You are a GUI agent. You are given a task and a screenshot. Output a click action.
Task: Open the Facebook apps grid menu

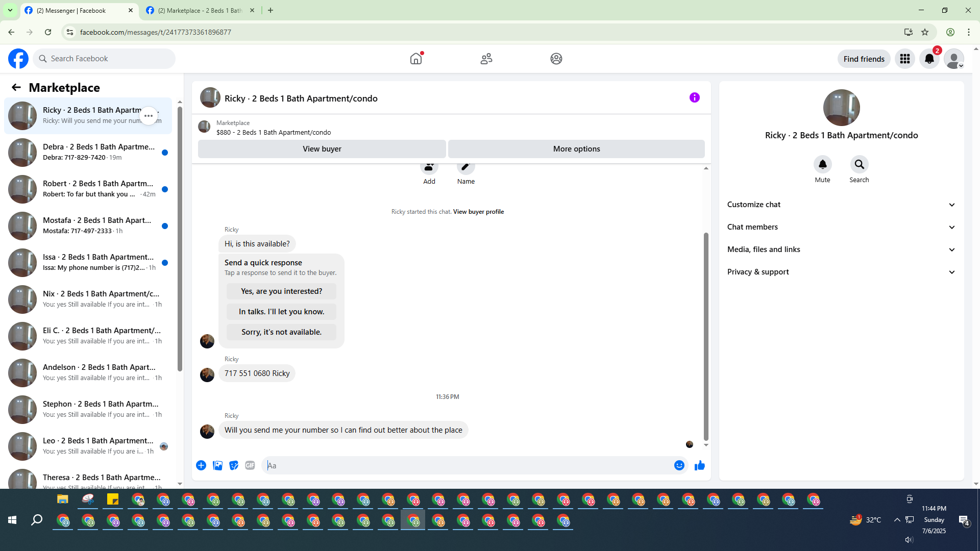pos(904,59)
